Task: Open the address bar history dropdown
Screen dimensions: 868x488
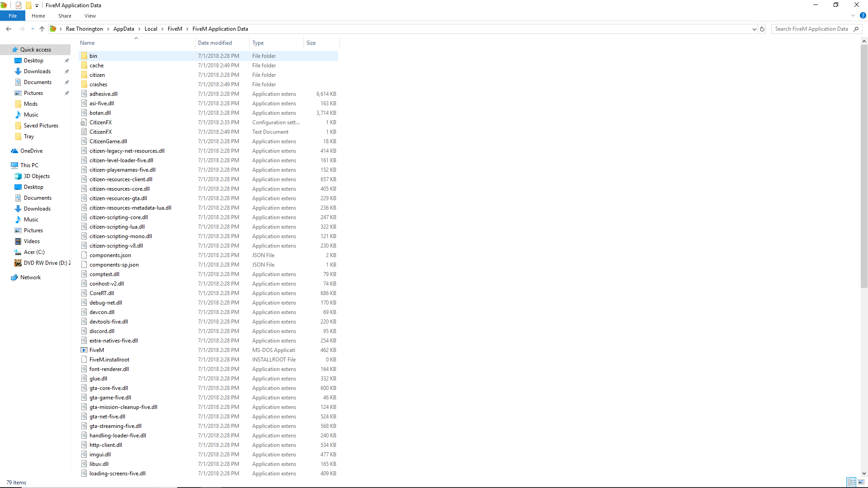Action: click(754, 29)
